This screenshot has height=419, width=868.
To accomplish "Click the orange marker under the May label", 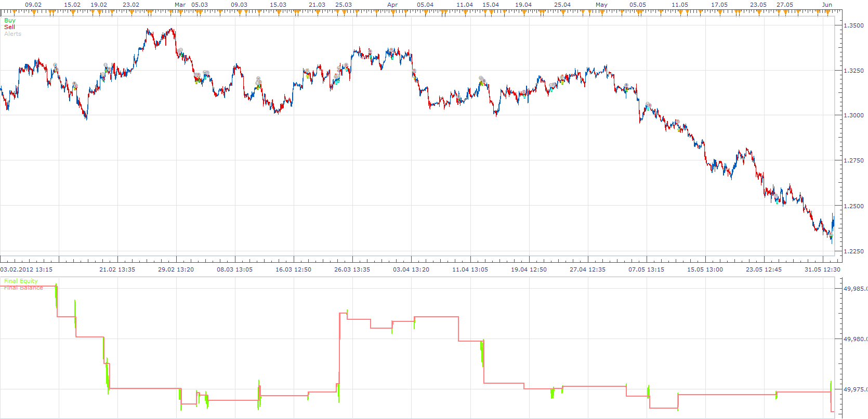I will tap(602, 11).
